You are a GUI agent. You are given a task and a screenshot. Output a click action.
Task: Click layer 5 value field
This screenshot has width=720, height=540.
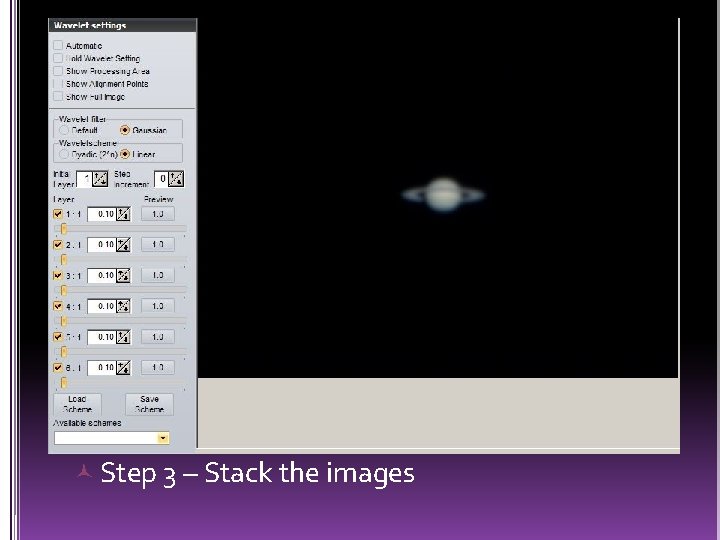[101, 337]
